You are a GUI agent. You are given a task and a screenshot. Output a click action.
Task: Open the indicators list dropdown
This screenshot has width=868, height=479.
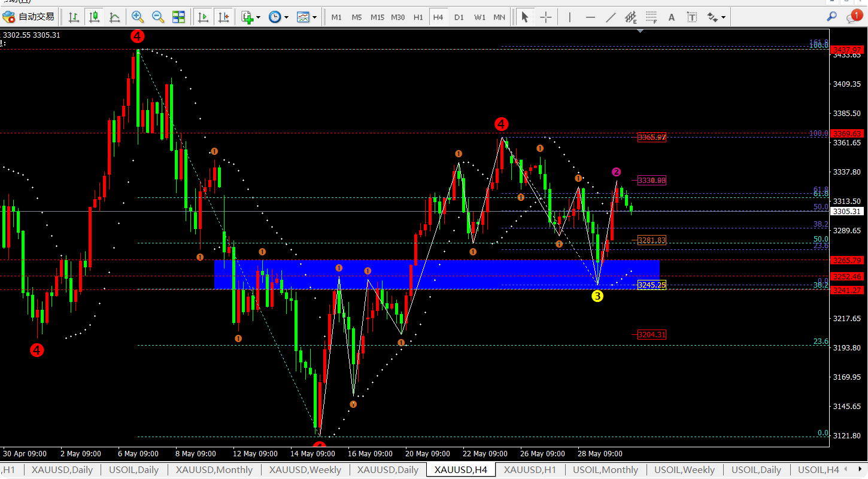251,17
